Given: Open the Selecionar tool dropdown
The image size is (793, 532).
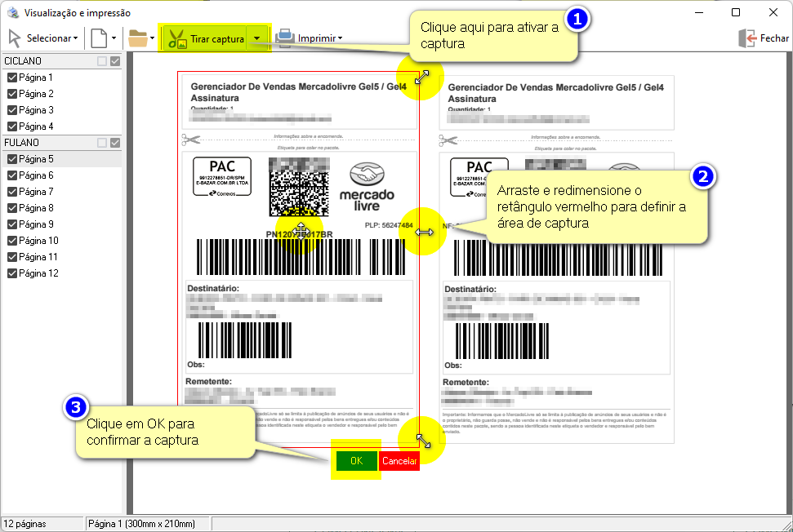Looking at the screenshot, I should point(43,38).
